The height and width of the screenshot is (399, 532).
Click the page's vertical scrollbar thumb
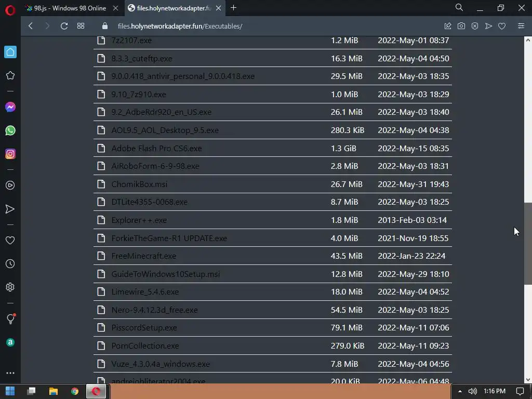coord(528,244)
